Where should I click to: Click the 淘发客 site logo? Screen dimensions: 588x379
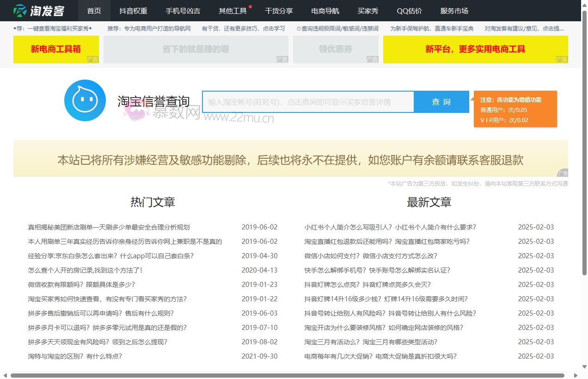39,11
